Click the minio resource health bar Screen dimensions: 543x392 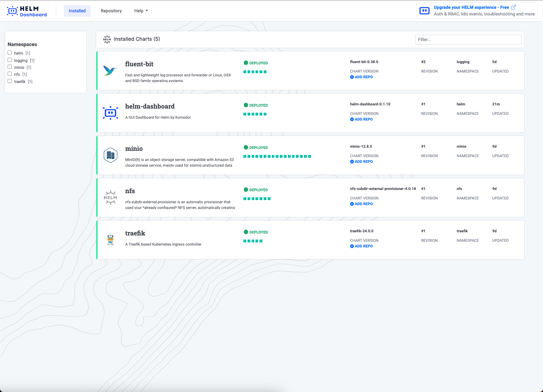click(x=277, y=157)
